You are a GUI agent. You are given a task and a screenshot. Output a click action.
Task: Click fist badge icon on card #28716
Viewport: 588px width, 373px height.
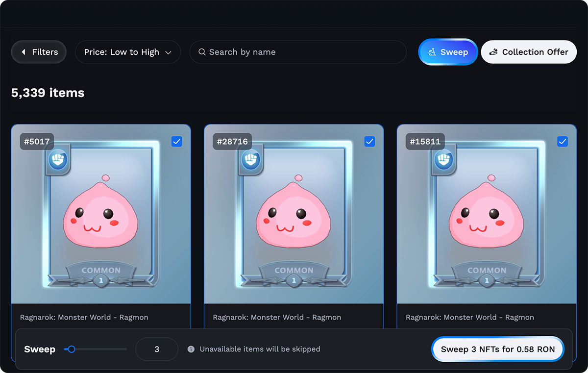(251, 159)
